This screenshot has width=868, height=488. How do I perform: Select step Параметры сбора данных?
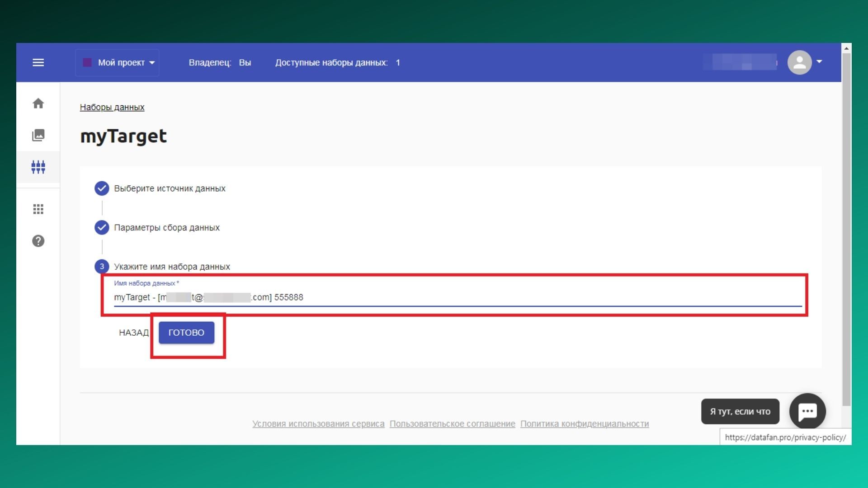(x=157, y=227)
